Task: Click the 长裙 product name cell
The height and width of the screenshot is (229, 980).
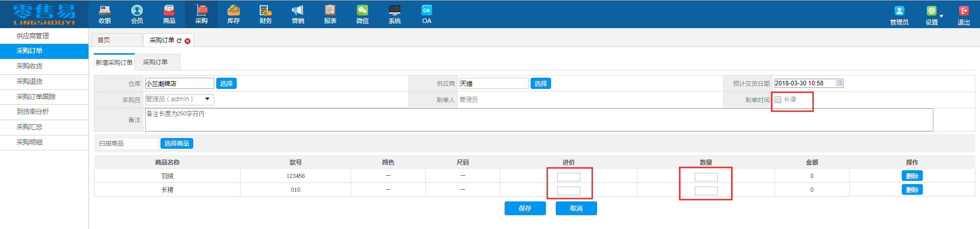Action: (x=168, y=190)
